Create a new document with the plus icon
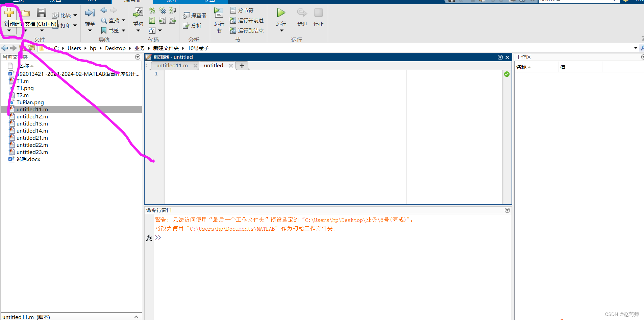 [9, 13]
